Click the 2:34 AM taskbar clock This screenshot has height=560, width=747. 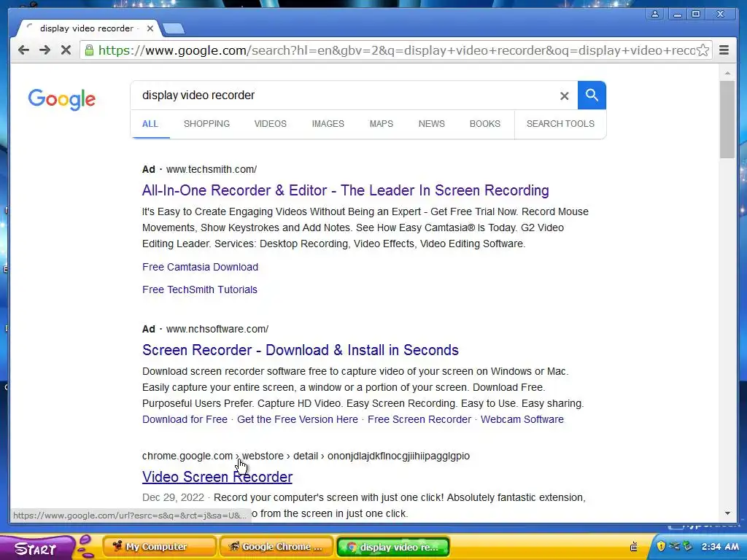[720, 546]
